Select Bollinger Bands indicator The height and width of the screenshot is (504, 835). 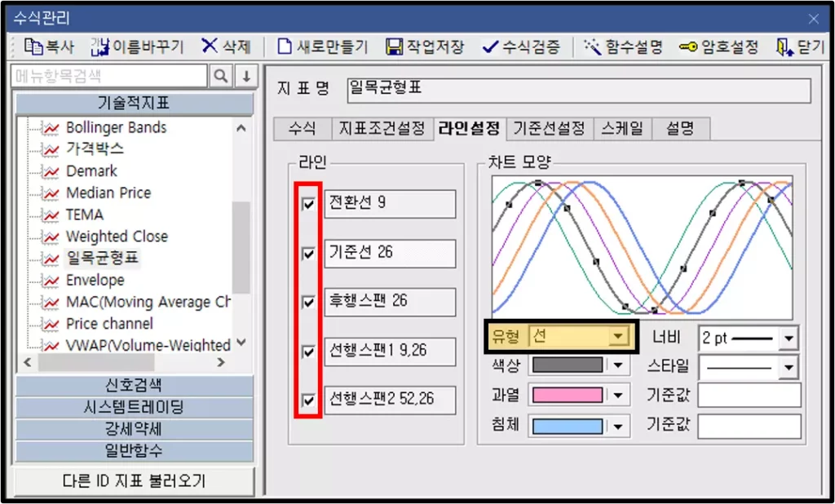point(116,128)
